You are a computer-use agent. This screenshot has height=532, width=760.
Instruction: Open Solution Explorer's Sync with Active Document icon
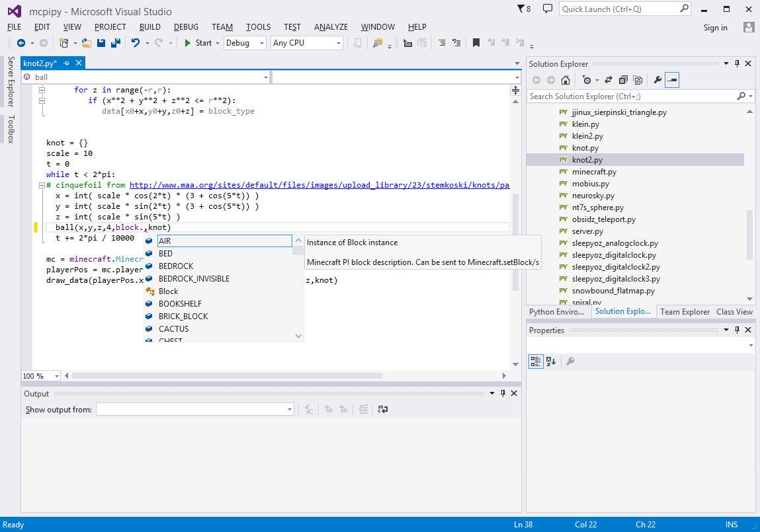tap(609, 80)
